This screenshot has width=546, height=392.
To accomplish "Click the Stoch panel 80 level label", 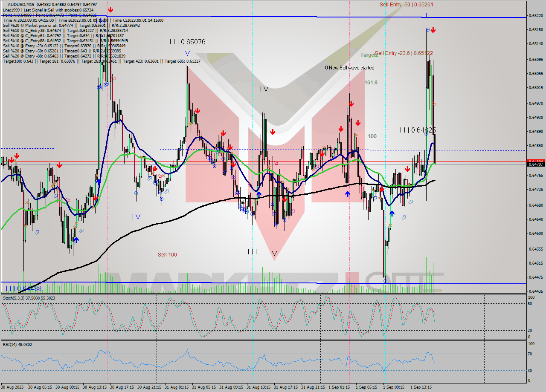I will tap(530, 304).
